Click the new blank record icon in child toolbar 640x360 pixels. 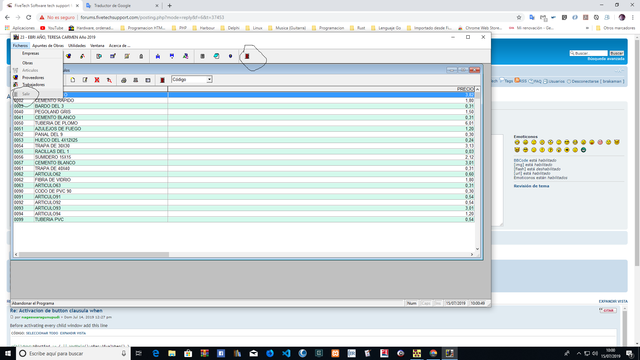(73, 80)
